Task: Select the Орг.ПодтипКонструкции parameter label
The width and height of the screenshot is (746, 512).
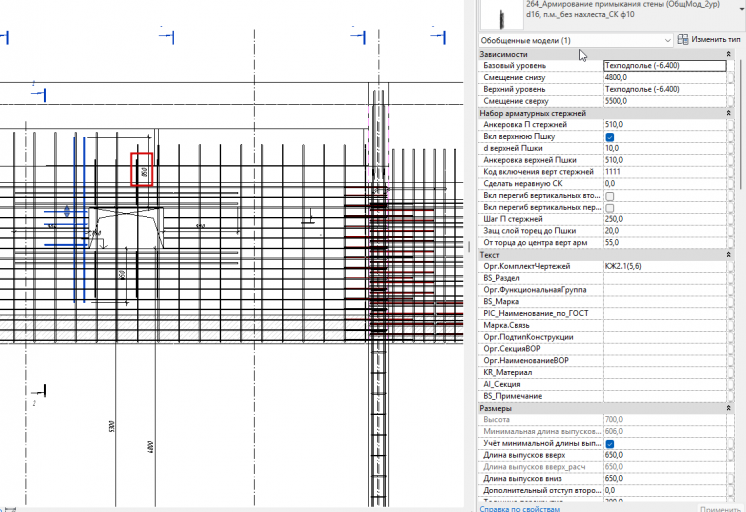Action: (528, 337)
